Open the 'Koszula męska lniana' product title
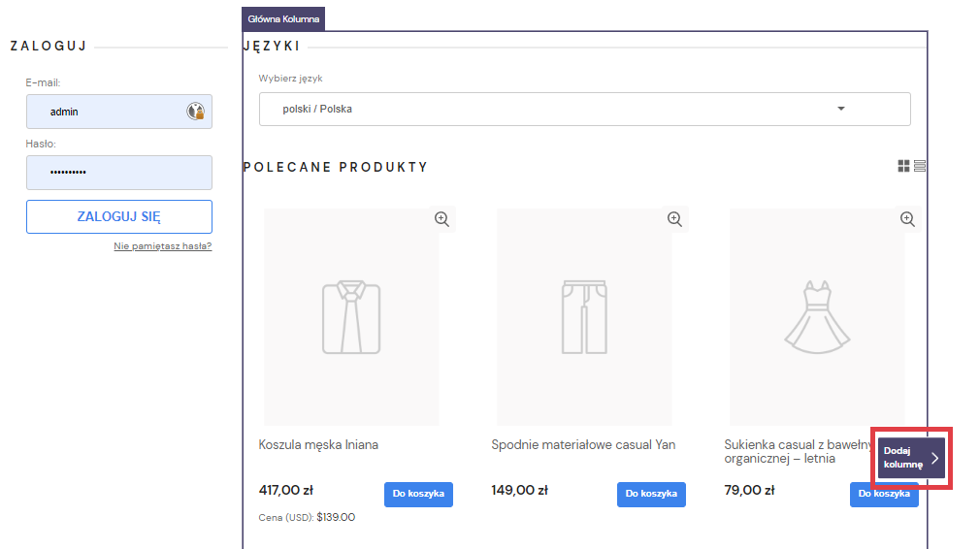 click(x=318, y=445)
